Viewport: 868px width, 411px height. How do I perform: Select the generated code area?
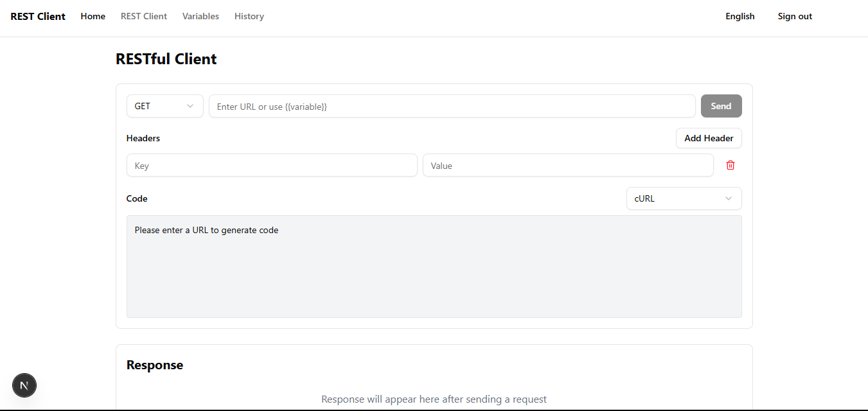(434, 266)
